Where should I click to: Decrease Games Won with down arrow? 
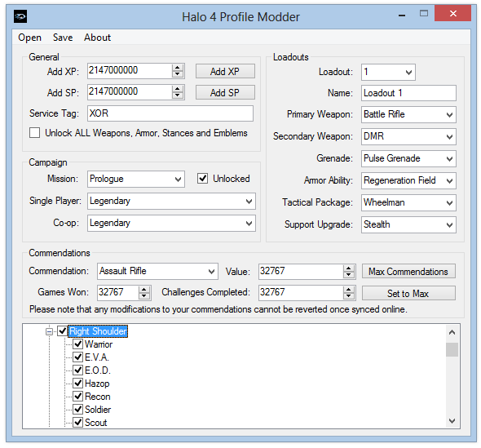(143, 296)
